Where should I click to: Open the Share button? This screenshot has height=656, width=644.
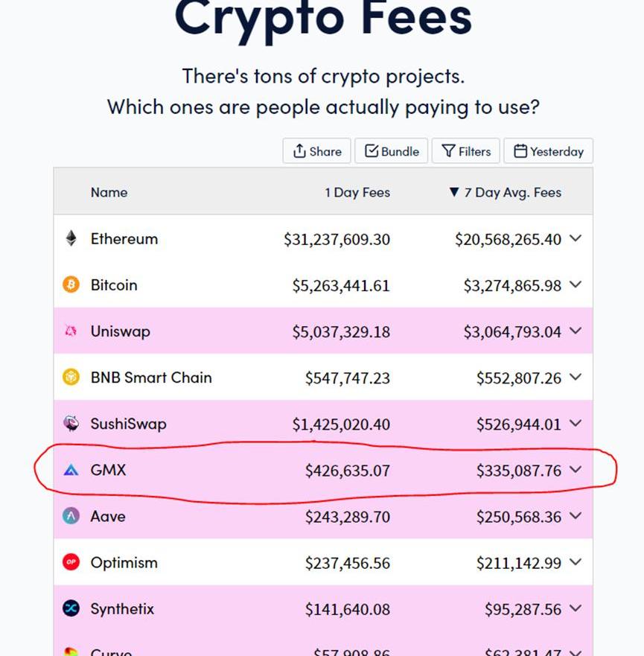[316, 151]
